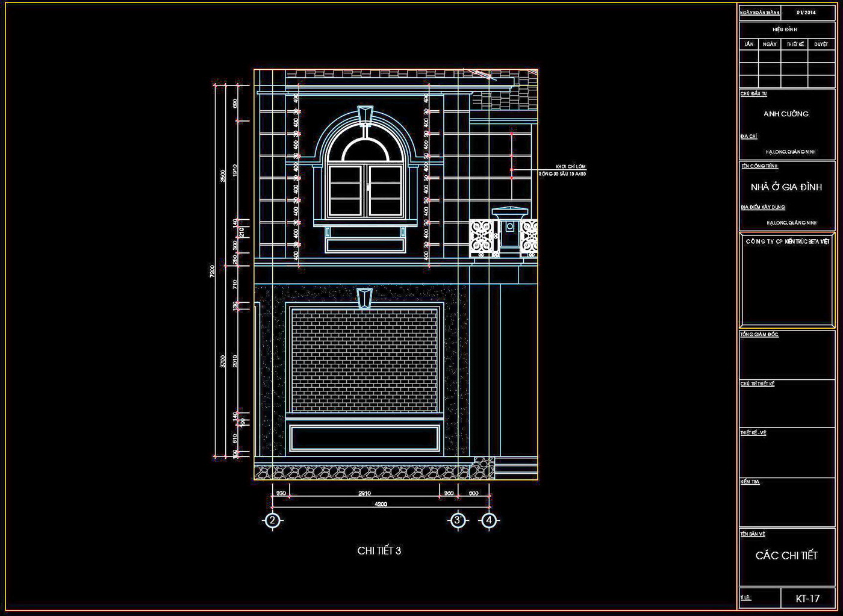843x616 pixels.
Task: Select the ANH CƯỜNG owner name text
Action: click(x=786, y=114)
